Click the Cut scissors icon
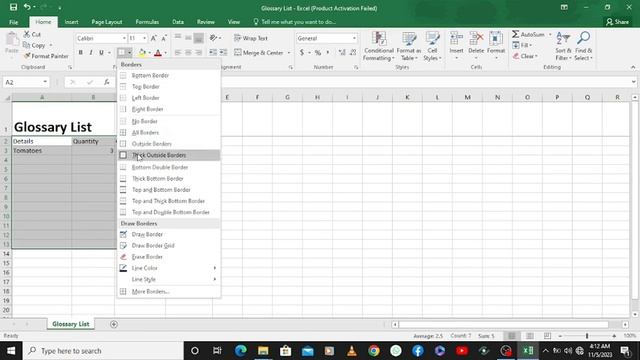The image size is (640, 360). point(27,34)
